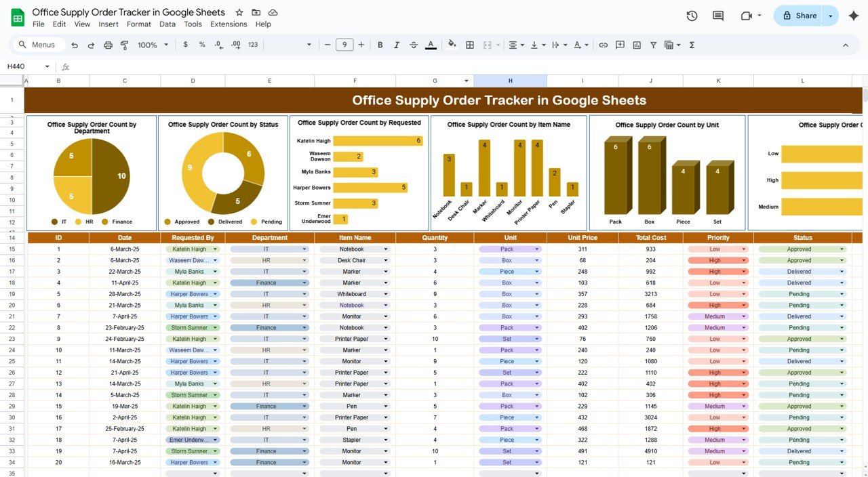Click the insert link icon
Image resolution: width=868 pixels, height=477 pixels.
603,45
